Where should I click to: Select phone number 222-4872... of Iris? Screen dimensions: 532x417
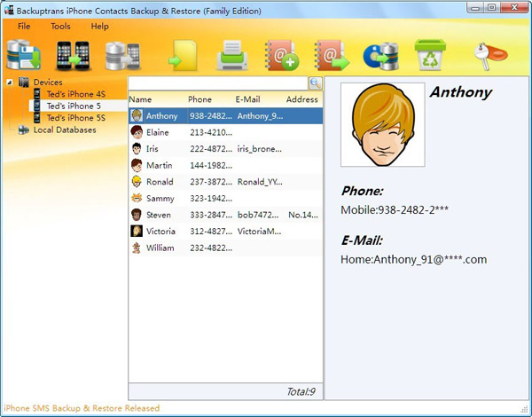pos(211,149)
